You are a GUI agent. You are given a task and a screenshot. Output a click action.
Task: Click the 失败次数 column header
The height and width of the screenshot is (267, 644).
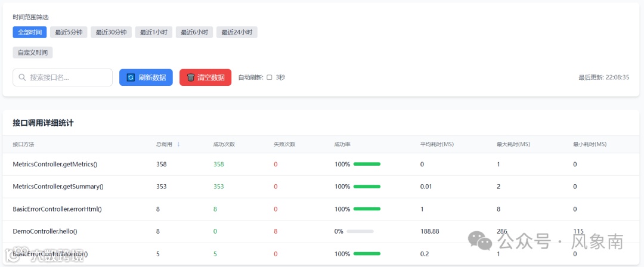pos(284,144)
